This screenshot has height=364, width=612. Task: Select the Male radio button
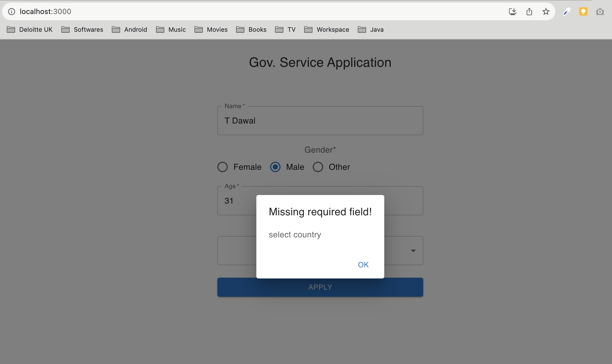275,167
